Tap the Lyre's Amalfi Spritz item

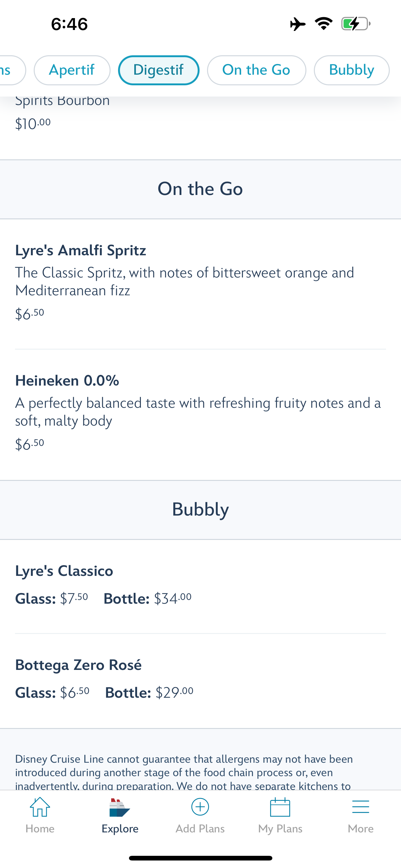click(x=81, y=250)
